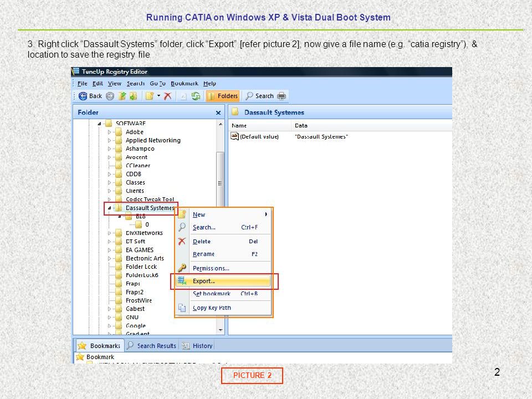
Task: Choose Rename in the context menu
Action: pyautogui.click(x=223, y=254)
